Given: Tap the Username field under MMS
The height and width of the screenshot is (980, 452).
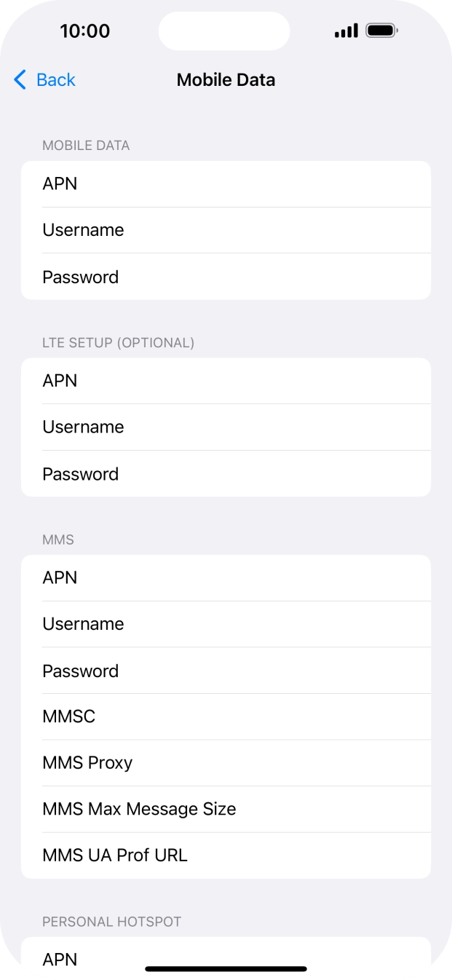Looking at the screenshot, I should click(226, 624).
